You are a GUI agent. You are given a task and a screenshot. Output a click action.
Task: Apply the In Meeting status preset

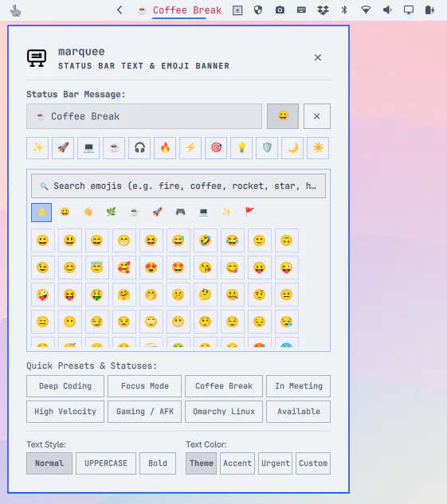click(299, 386)
